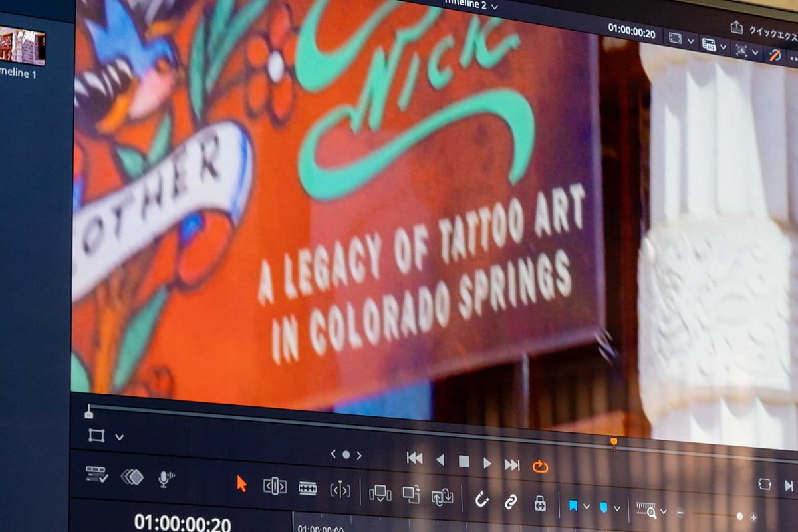Screen dimensions: 798x532
Task: Click the Safe Area viewer icon
Action: click(674, 39)
